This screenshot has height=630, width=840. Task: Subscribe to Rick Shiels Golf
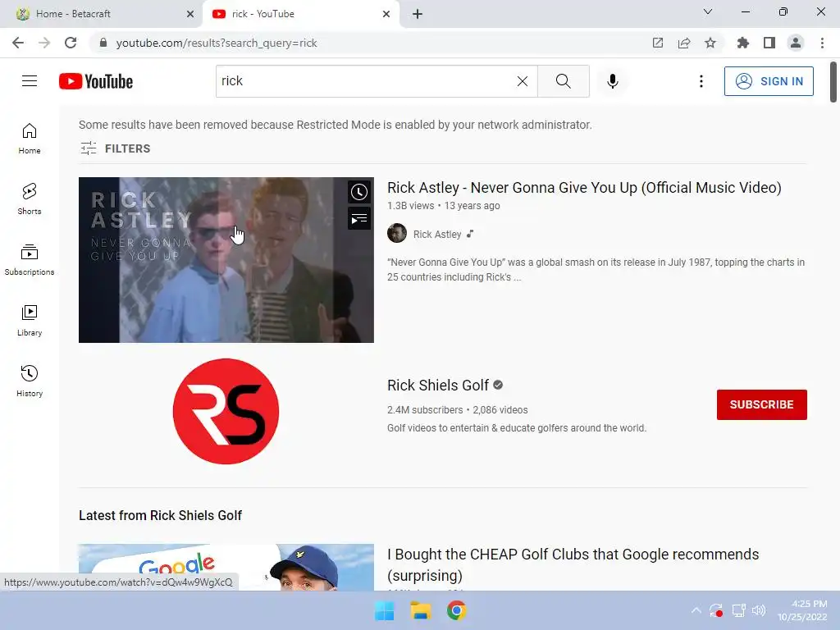pos(761,404)
